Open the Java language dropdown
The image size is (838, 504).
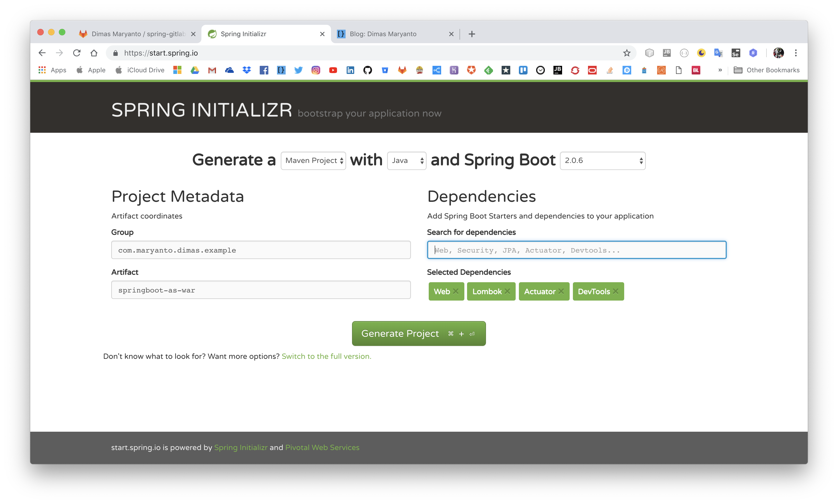point(407,161)
